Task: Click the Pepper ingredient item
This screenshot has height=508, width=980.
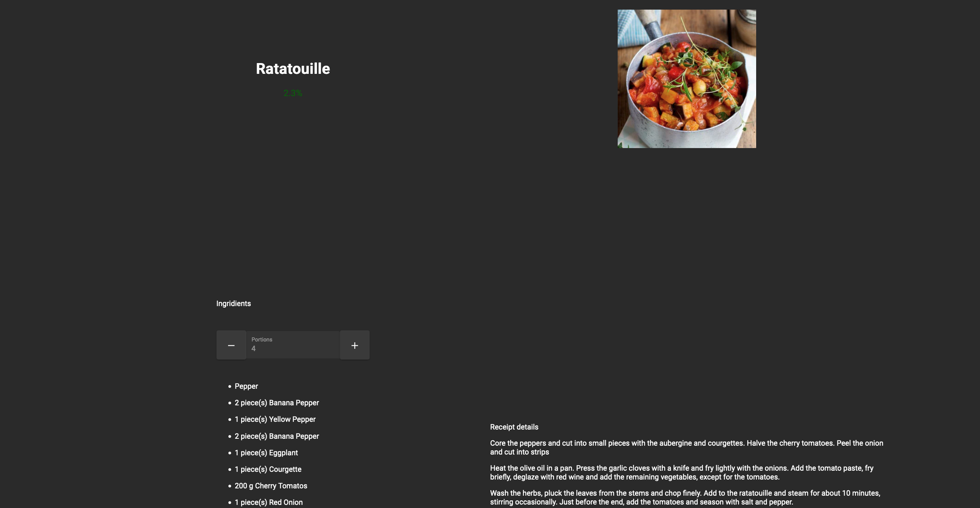Action: (x=246, y=386)
